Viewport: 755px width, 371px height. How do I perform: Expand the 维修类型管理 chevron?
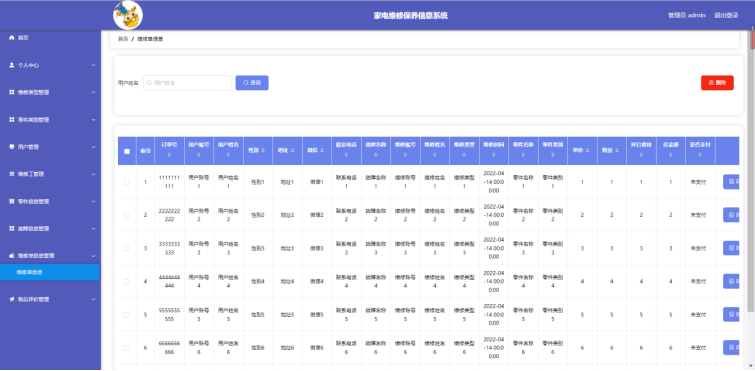click(x=93, y=92)
